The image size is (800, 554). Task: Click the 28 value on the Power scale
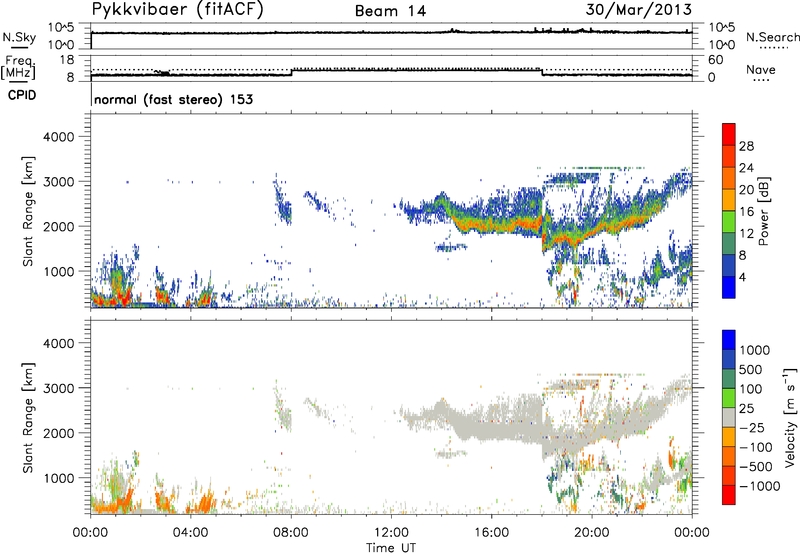click(x=746, y=146)
